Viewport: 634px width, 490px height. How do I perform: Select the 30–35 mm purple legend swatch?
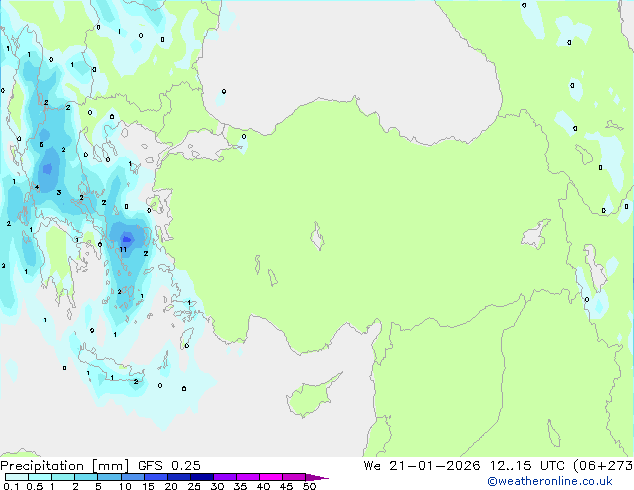(x=225, y=477)
